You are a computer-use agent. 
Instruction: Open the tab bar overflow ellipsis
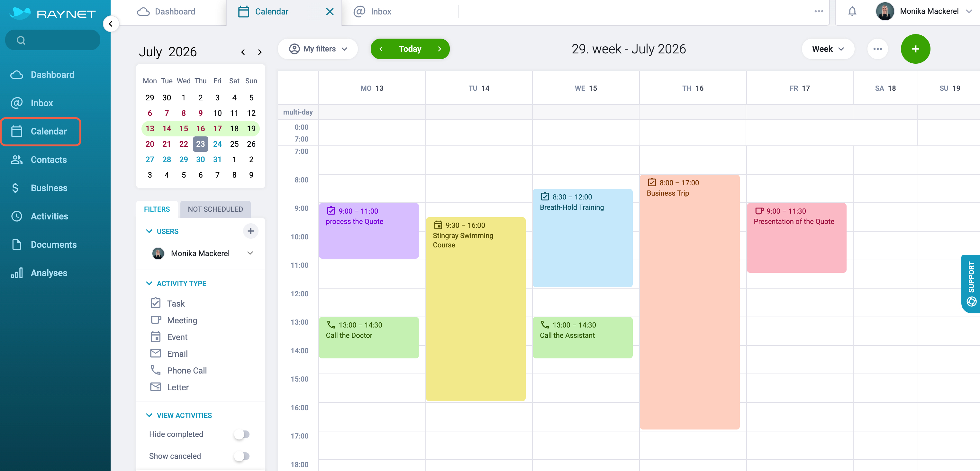[819, 12]
